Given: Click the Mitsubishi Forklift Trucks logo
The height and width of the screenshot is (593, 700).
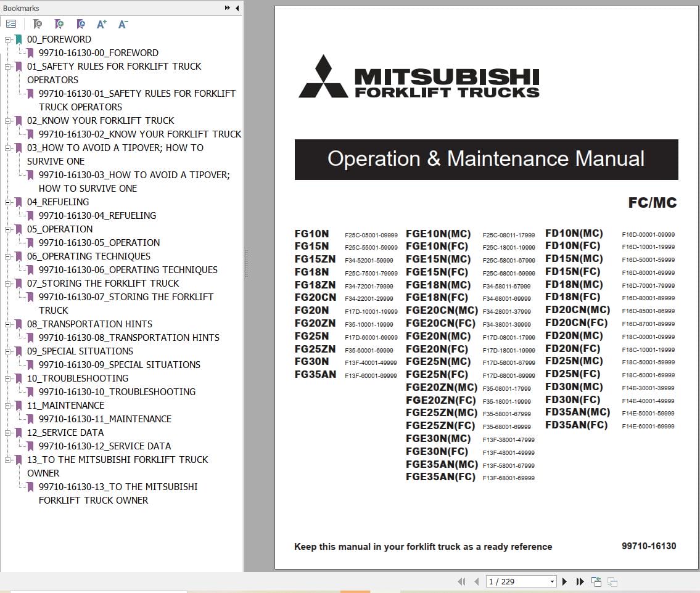Looking at the screenshot, I should (x=419, y=77).
